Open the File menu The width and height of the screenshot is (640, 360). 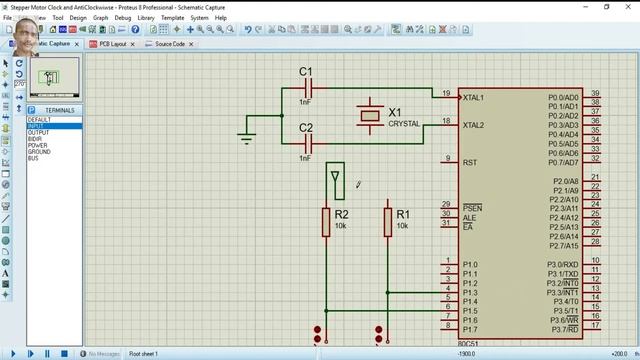point(7,18)
